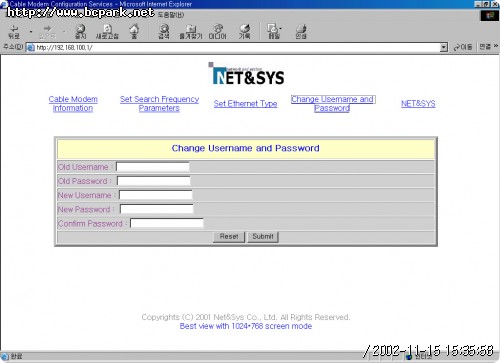Expand the address bar dropdown arrow
The image size is (500, 363).
(x=443, y=47)
